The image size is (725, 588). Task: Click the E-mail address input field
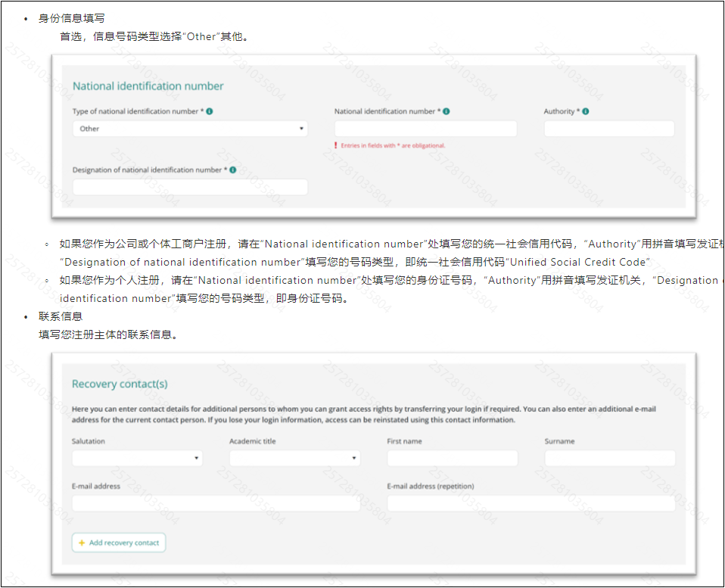point(216,503)
